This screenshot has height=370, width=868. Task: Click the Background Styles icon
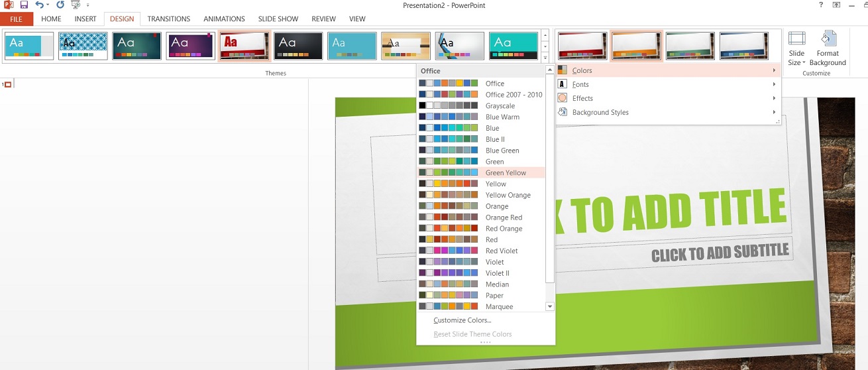tap(562, 112)
